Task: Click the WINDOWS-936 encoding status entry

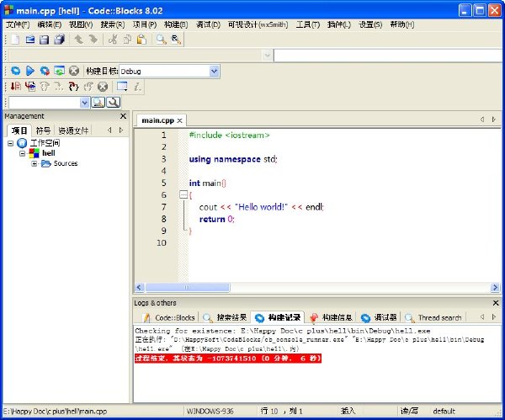Action: pos(210,412)
